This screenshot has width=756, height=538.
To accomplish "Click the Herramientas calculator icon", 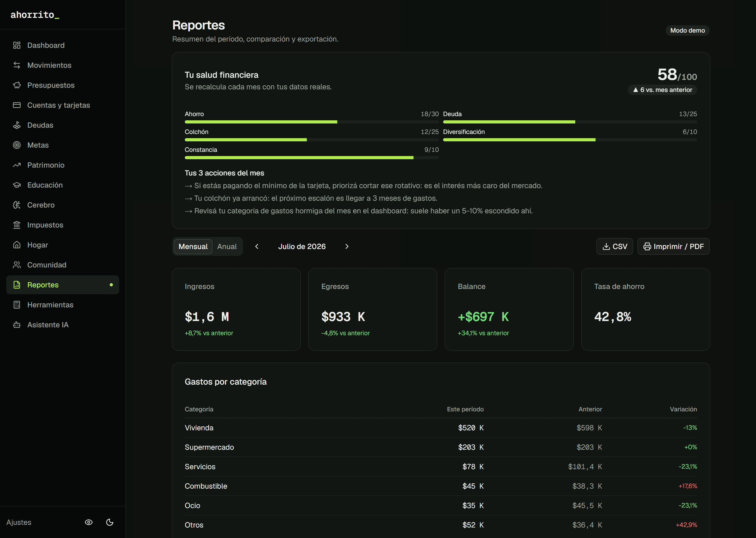I will coord(17,305).
